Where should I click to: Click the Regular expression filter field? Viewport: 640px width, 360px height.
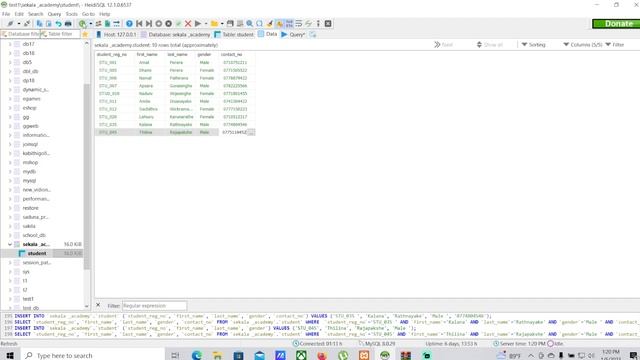point(154,305)
